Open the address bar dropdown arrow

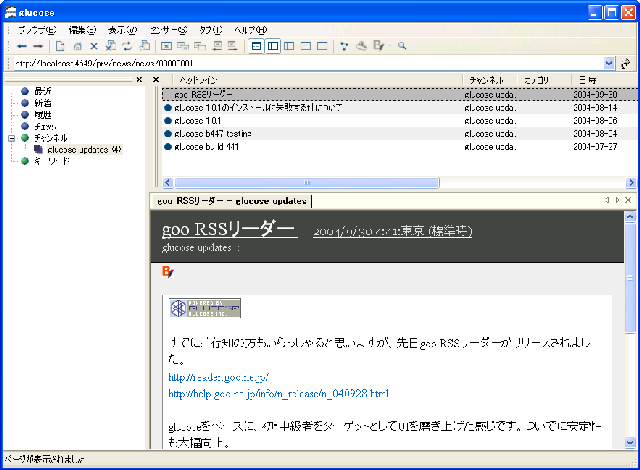click(609, 63)
